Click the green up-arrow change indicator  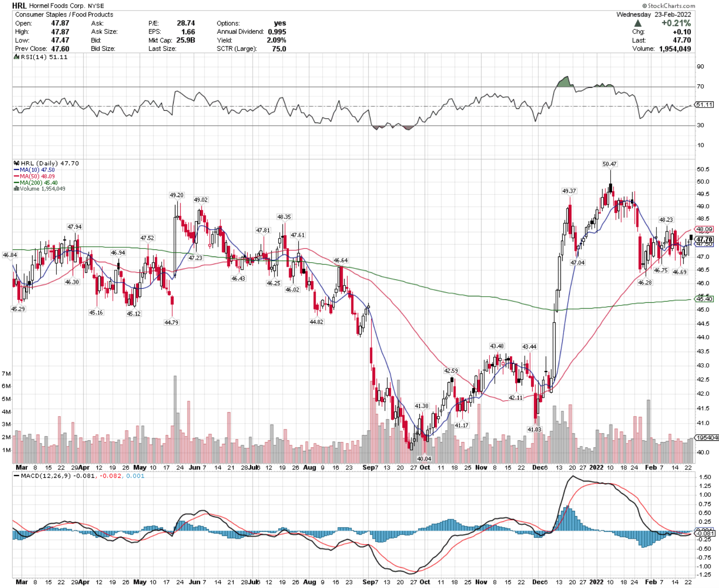click(x=637, y=23)
